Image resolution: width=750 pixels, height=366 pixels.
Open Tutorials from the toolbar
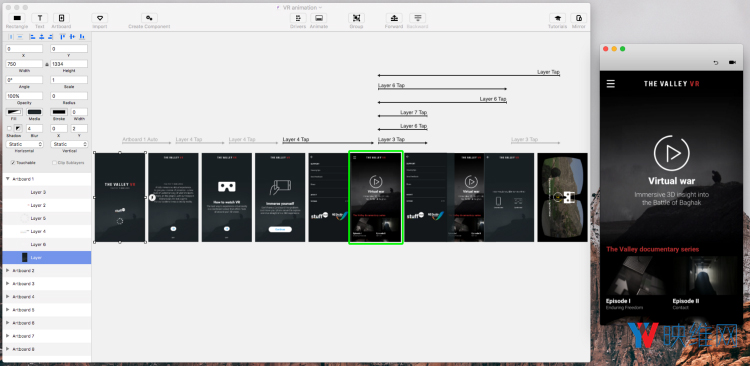click(x=557, y=18)
